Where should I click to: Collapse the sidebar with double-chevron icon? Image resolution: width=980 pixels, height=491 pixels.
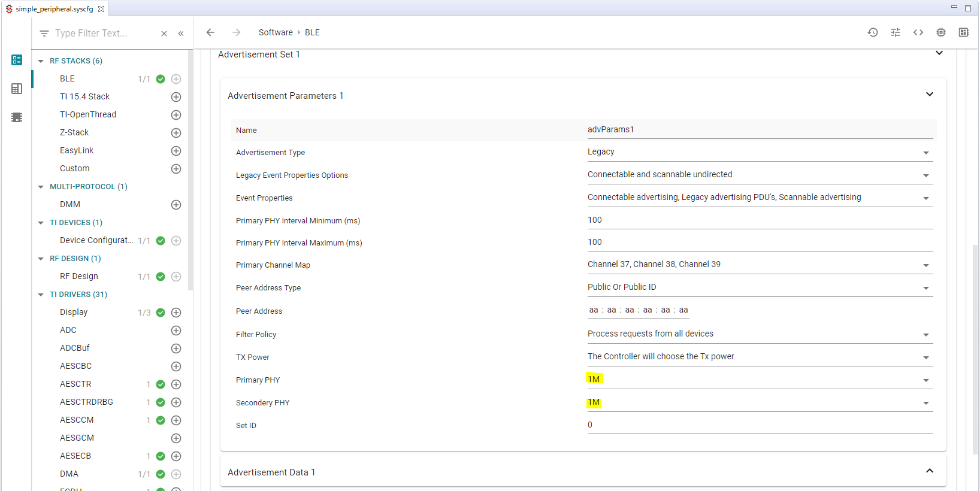pyautogui.click(x=181, y=34)
